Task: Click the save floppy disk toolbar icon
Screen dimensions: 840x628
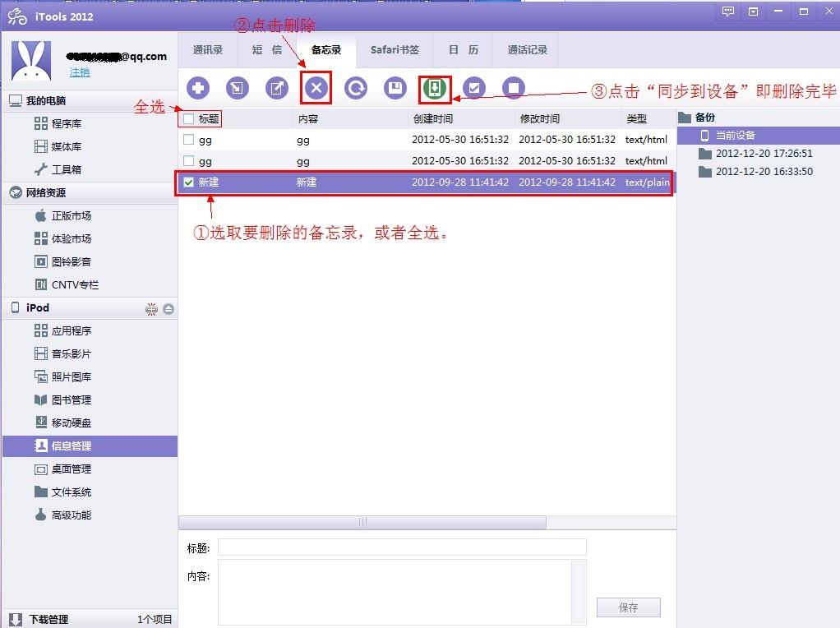Action: [x=395, y=88]
